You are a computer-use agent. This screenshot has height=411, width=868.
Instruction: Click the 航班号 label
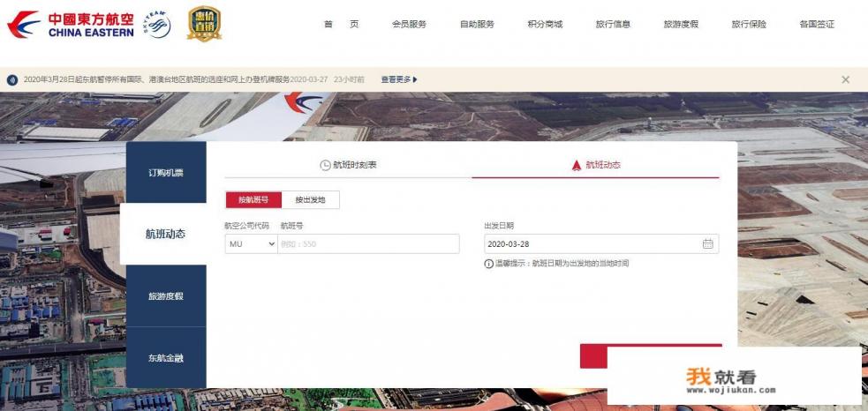point(291,226)
